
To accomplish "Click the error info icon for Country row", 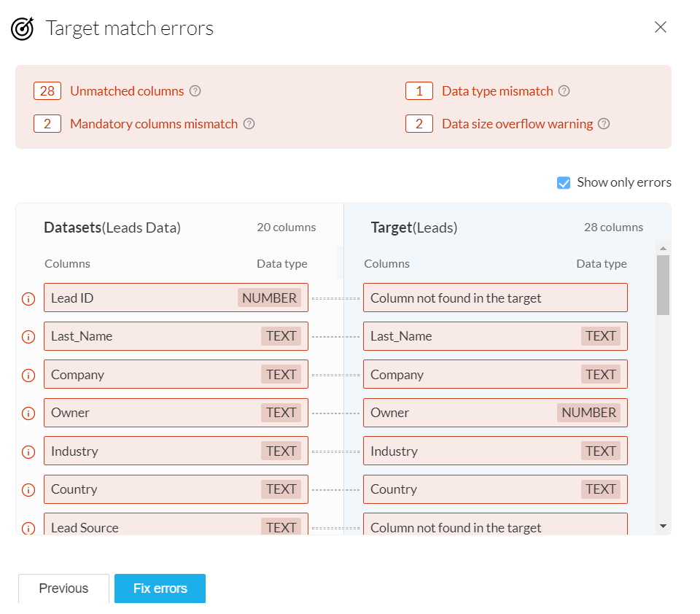I will [x=28, y=490].
